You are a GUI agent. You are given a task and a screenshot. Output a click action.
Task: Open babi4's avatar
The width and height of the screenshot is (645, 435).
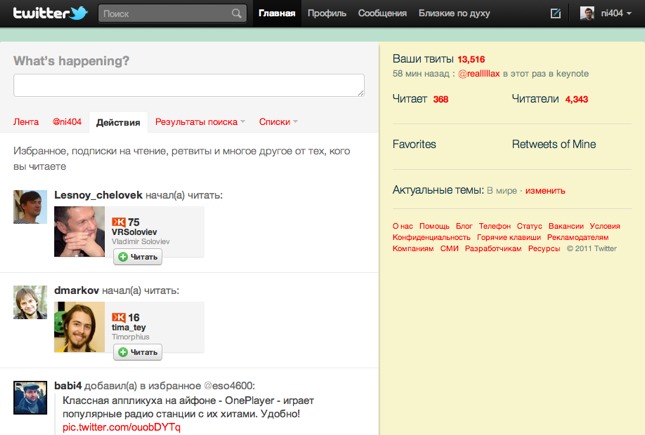(x=30, y=398)
